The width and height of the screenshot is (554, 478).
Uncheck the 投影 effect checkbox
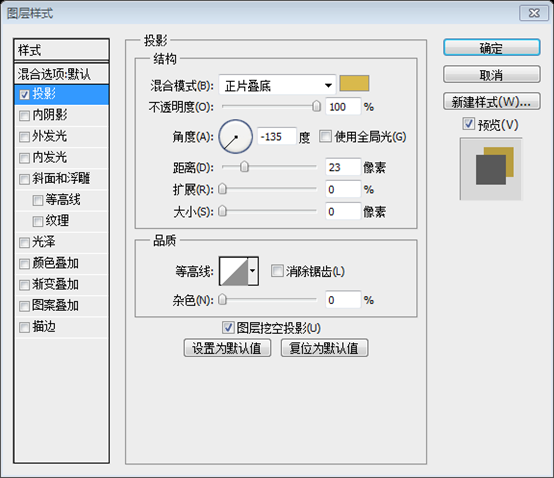point(24,95)
